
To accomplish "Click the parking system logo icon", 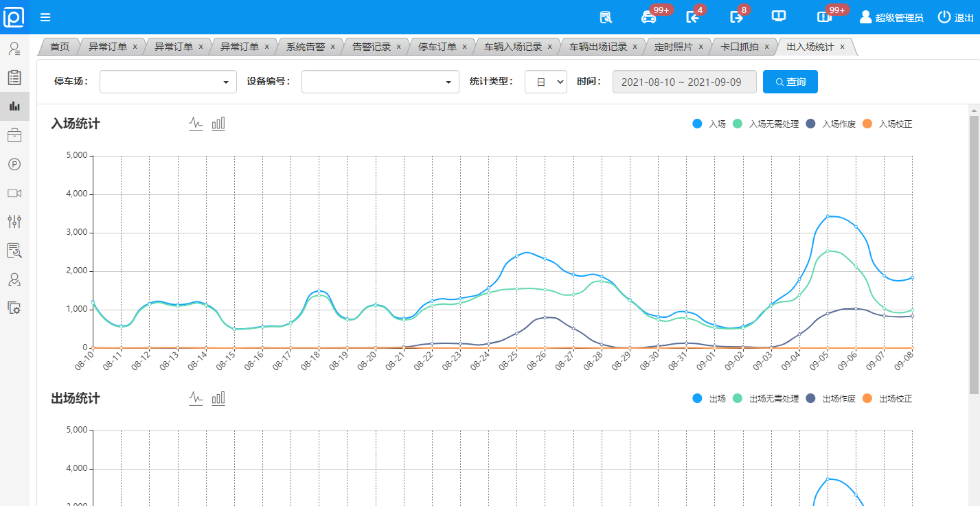I will coord(14,17).
